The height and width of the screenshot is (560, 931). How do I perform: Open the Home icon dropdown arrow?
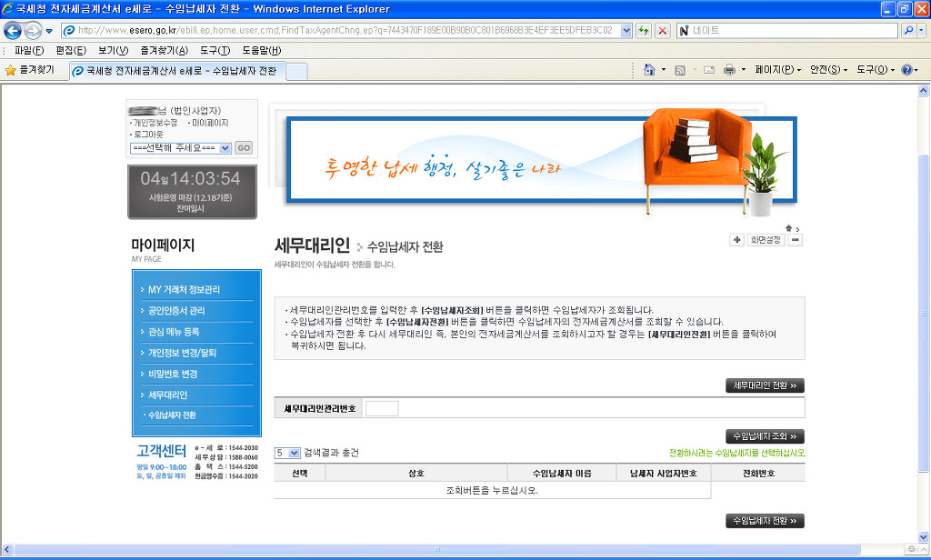click(664, 70)
